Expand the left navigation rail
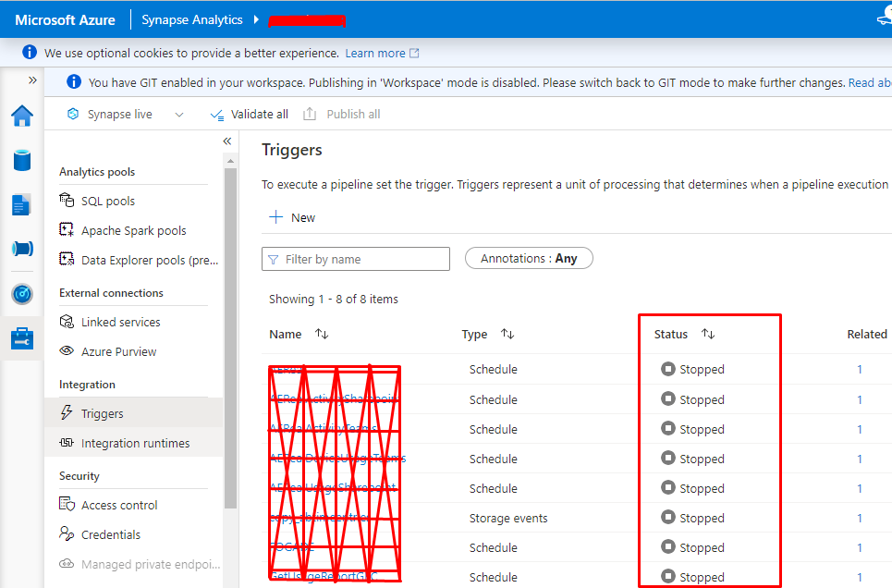The image size is (892, 588). point(32,80)
